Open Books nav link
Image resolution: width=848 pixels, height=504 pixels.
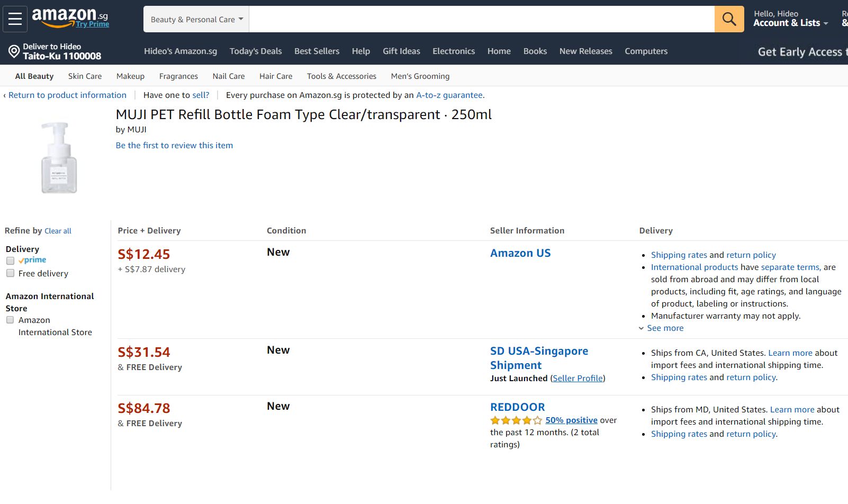[535, 51]
